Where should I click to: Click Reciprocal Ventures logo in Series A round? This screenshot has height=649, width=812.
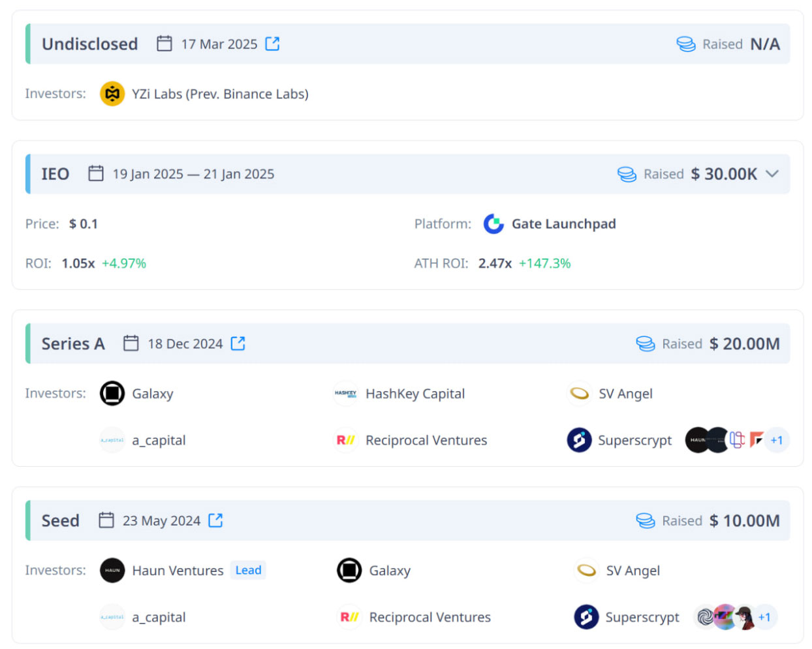click(345, 440)
